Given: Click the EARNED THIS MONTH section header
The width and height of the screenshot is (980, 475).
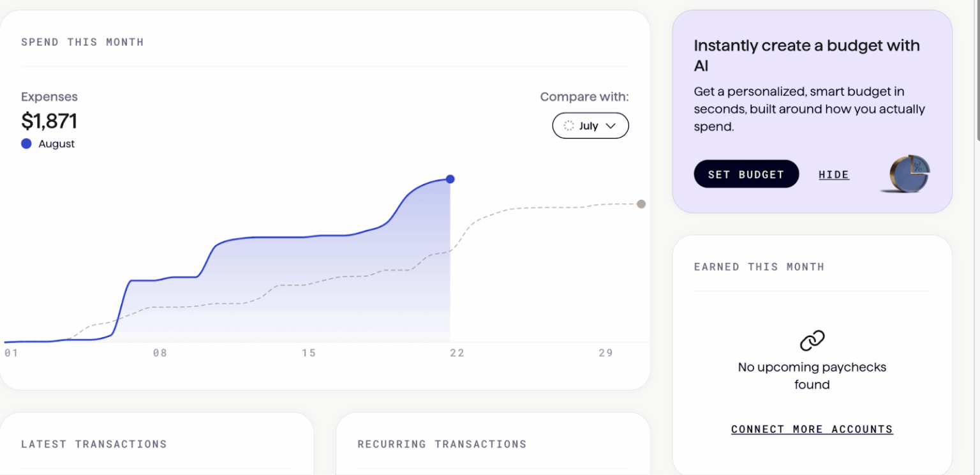Looking at the screenshot, I should pos(759,266).
